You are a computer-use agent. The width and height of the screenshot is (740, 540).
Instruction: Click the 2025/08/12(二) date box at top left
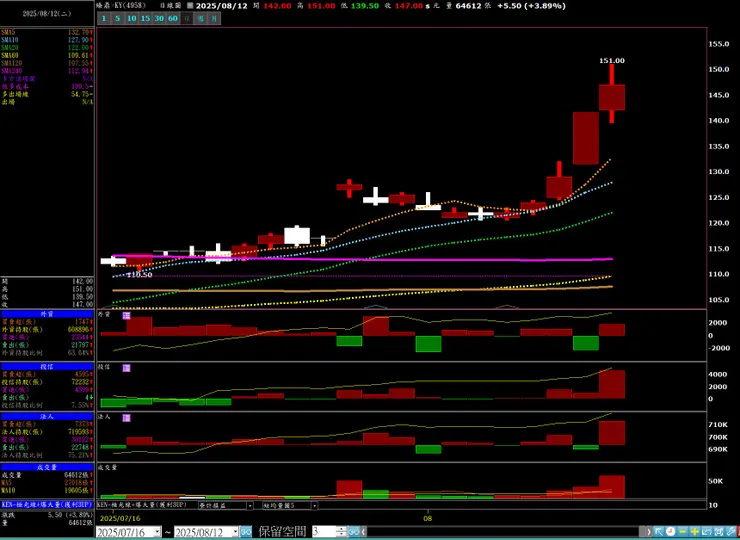click(47, 14)
